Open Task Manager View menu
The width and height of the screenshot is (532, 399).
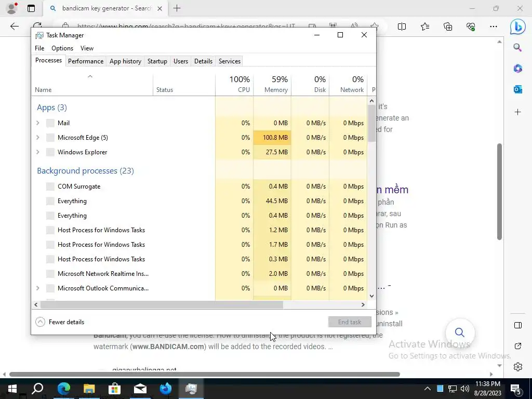click(87, 48)
